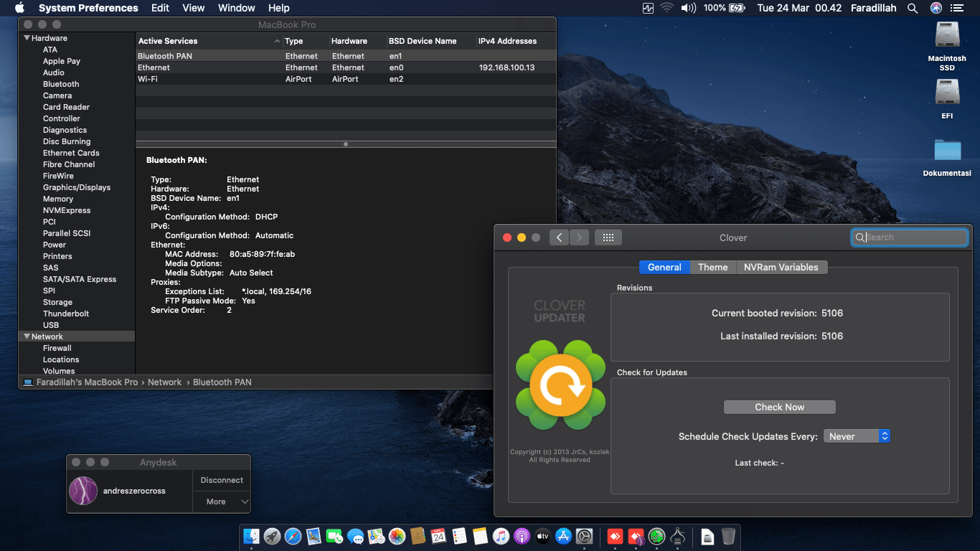Select the EFI volume on the desktop
The width and height of the screenshot is (980, 551).
pos(947,99)
